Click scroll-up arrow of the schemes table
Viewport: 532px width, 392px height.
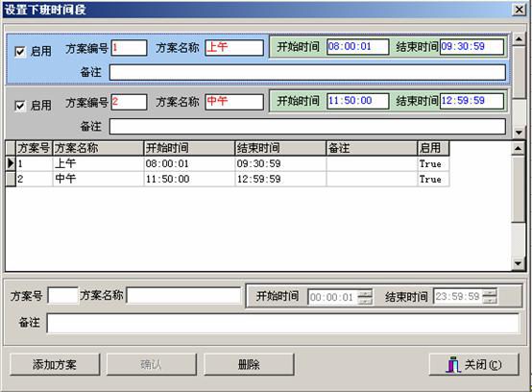(518, 148)
